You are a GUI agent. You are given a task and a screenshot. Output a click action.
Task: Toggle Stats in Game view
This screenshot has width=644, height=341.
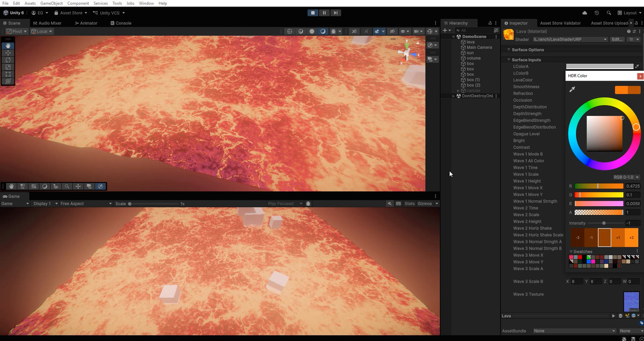[x=409, y=204]
